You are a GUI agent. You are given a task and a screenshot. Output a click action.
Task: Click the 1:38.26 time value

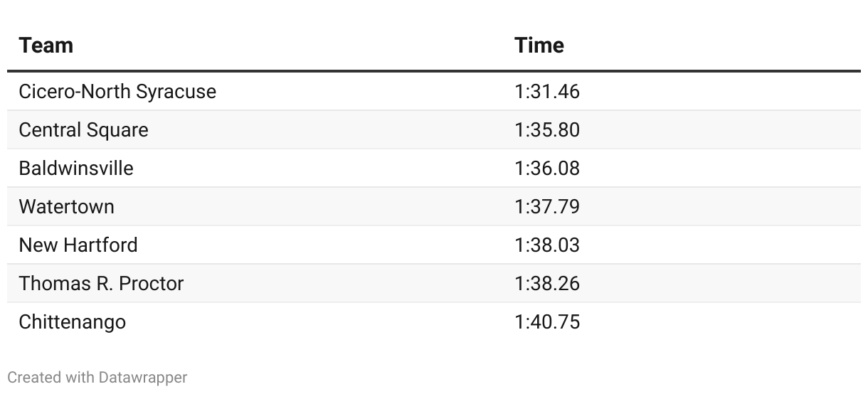547,284
